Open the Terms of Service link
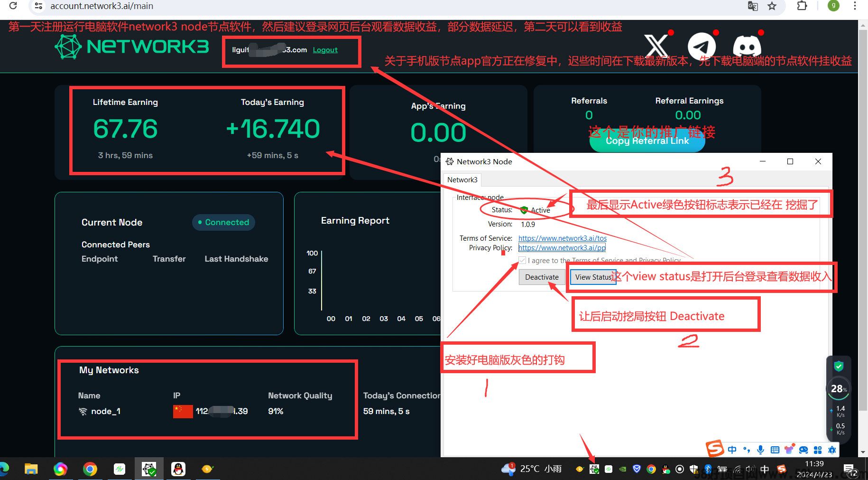868x480 pixels. [562, 238]
